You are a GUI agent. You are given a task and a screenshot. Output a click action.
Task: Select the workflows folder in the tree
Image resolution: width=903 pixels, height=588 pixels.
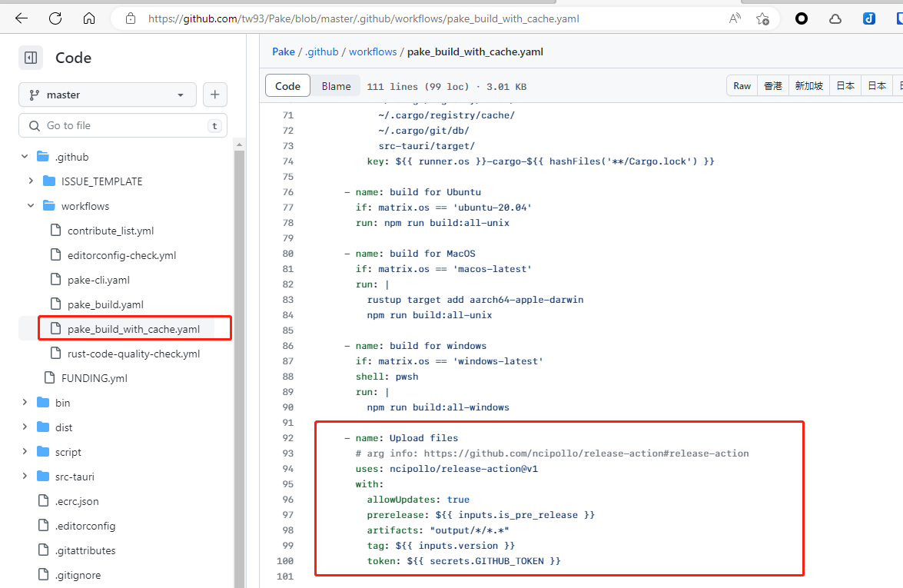tap(85, 206)
